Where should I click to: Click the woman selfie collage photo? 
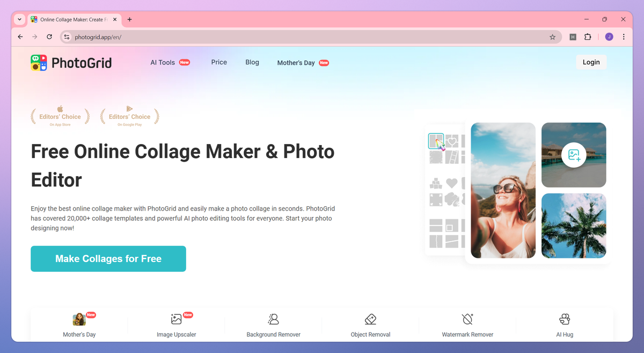(503, 190)
